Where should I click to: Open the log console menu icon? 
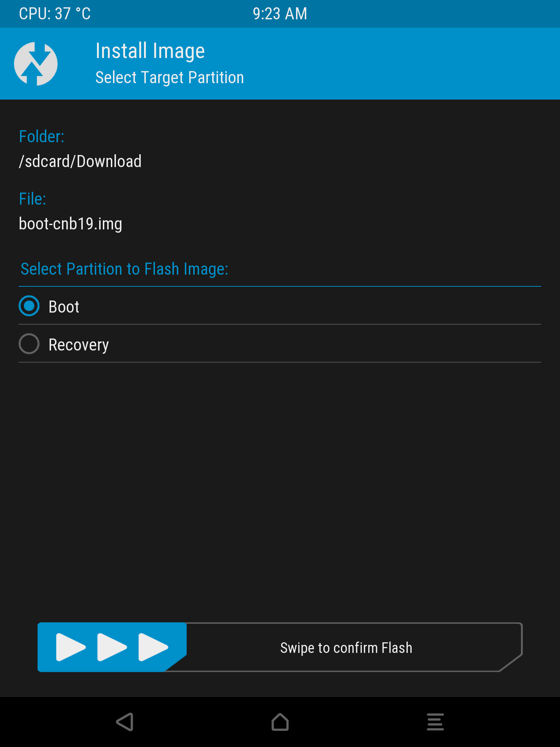(435, 722)
